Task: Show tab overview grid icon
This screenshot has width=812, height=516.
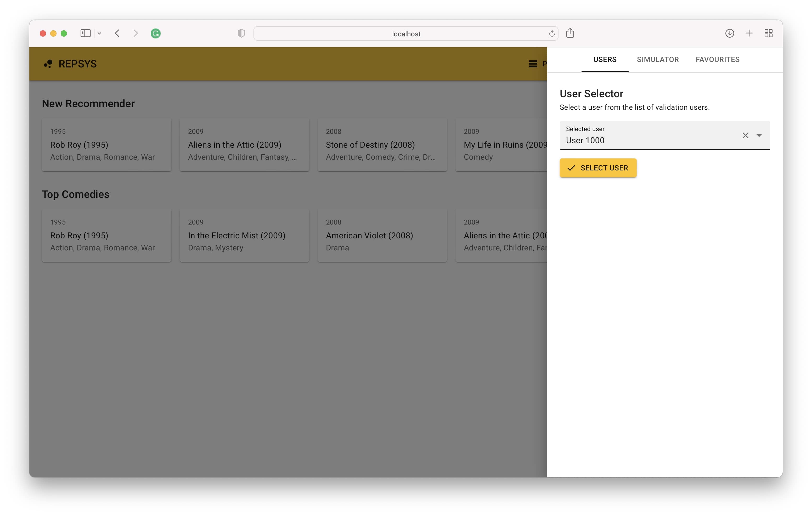Action: (x=769, y=33)
